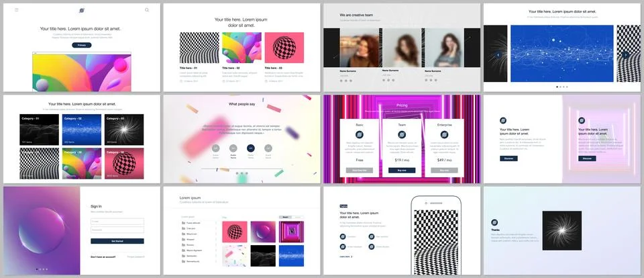The width and height of the screenshot is (644, 278).
Task: Open blue particles thumbnail in the file grid
Action: pyautogui.click(x=292, y=256)
